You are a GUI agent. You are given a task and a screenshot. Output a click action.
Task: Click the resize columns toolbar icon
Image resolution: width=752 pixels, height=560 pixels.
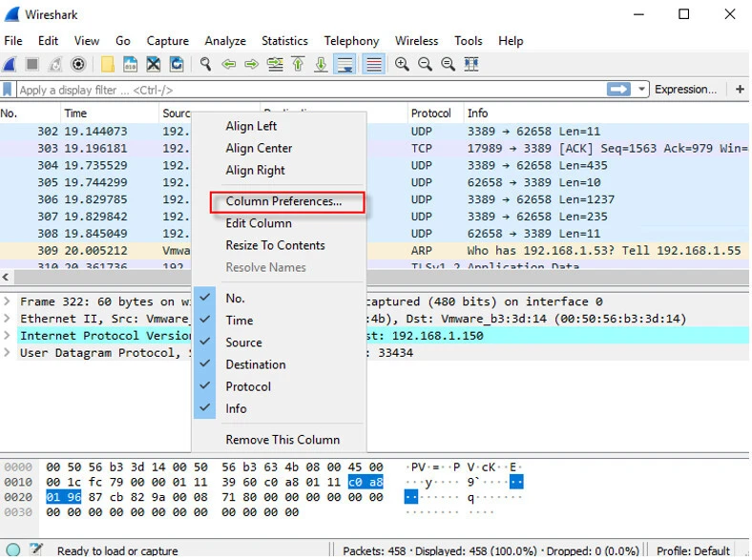pyautogui.click(x=470, y=65)
